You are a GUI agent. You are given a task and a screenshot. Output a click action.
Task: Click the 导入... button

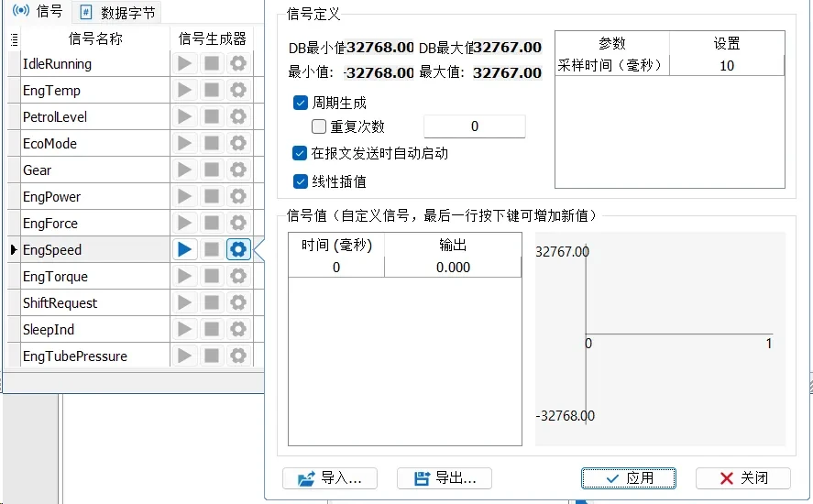click(330, 478)
